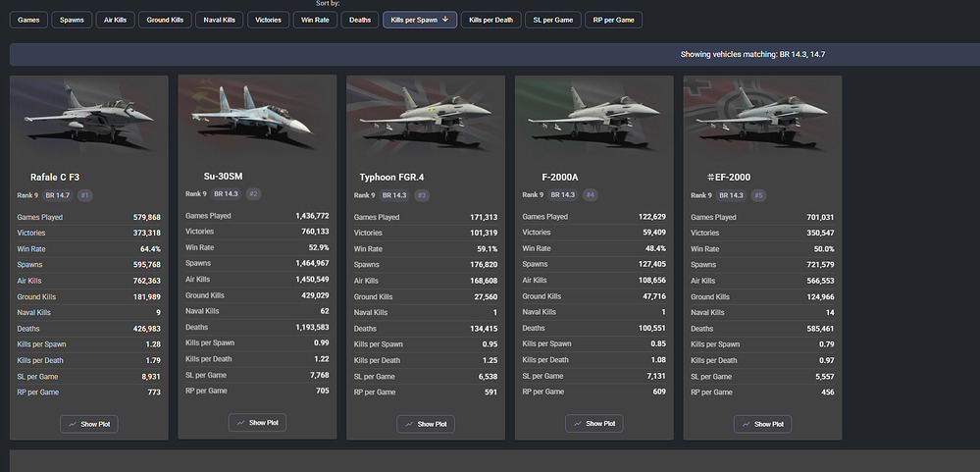Screen dimensions: 980x472
Task: Select F-2000A victories value 59,409
Action: coord(654,233)
